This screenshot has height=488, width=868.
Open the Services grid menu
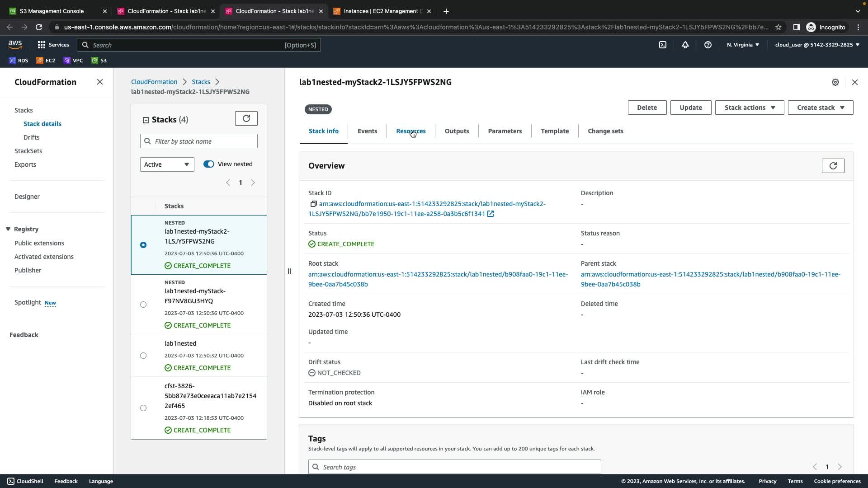(x=53, y=45)
